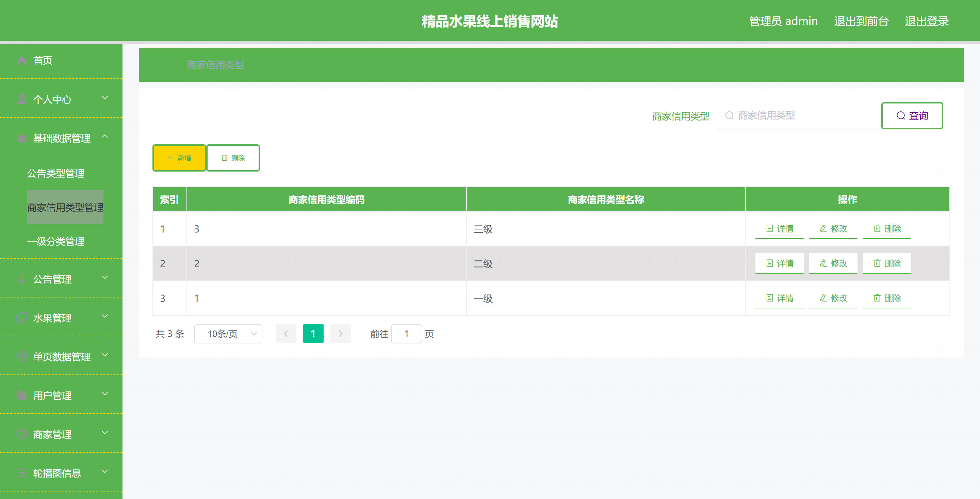Click the person icon beside 个人中心
The image size is (980, 499).
pyautogui.click(x=22, y=99)
